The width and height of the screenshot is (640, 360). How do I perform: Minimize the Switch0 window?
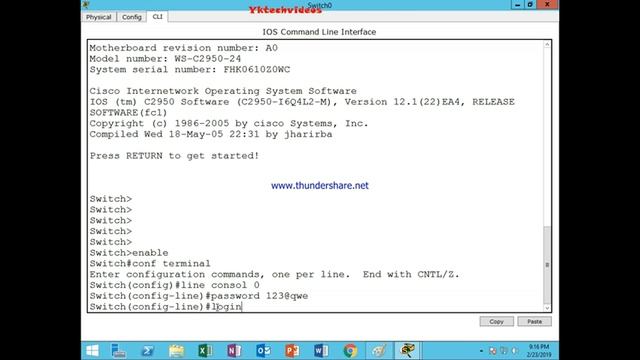coord(517,5)
